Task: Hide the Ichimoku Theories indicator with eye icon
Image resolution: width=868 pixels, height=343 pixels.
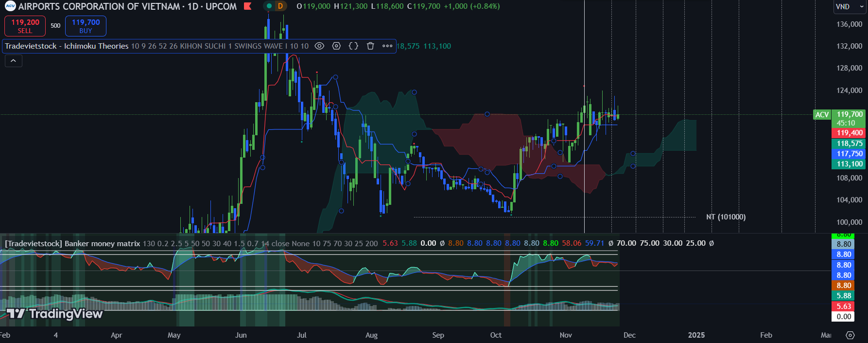Action: [319, 46]
